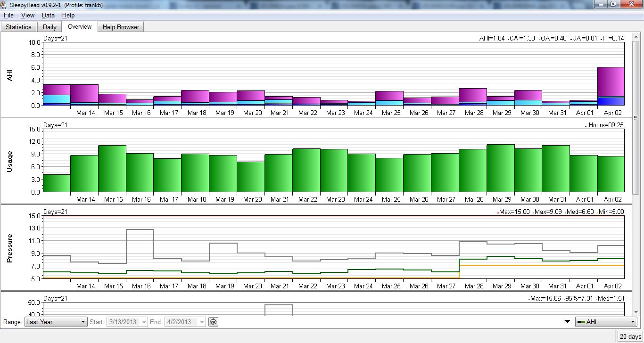Open the Data menu
644x343 pixels.
point(48,16)
